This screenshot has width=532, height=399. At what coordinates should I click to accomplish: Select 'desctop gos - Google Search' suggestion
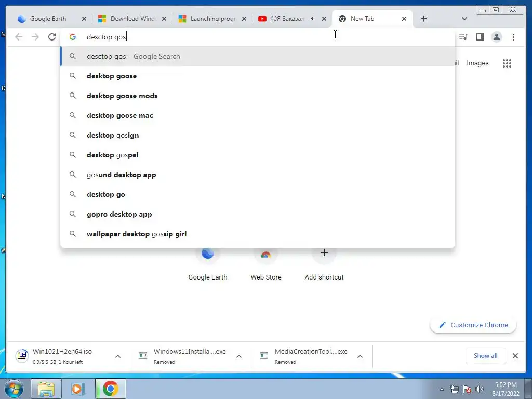[258, 56]
